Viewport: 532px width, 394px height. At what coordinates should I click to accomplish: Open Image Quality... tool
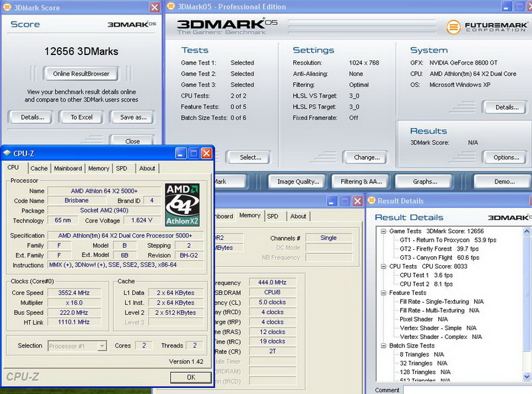click(298, 182)
